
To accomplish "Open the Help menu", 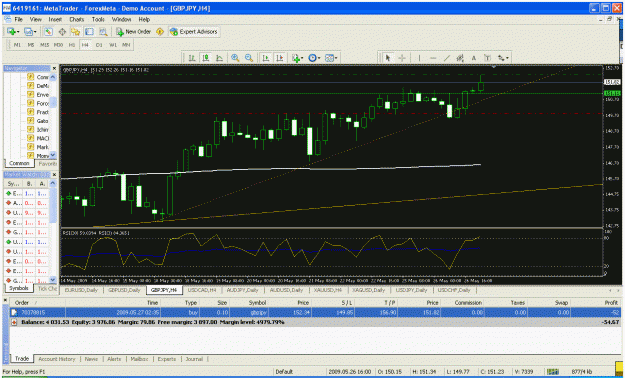I will [x=144, y=19].
